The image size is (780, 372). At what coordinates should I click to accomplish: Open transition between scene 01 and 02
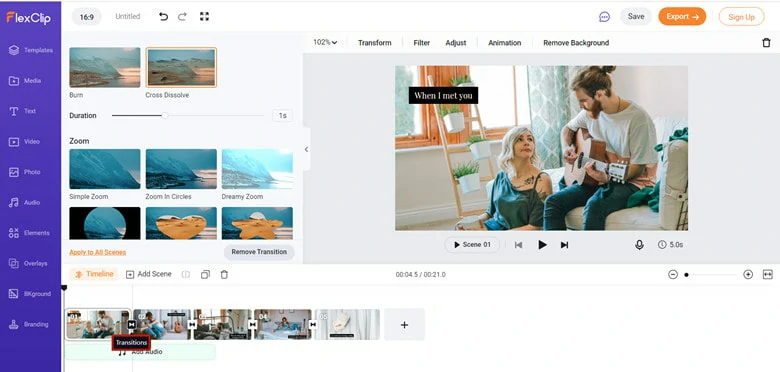point(131,324)
